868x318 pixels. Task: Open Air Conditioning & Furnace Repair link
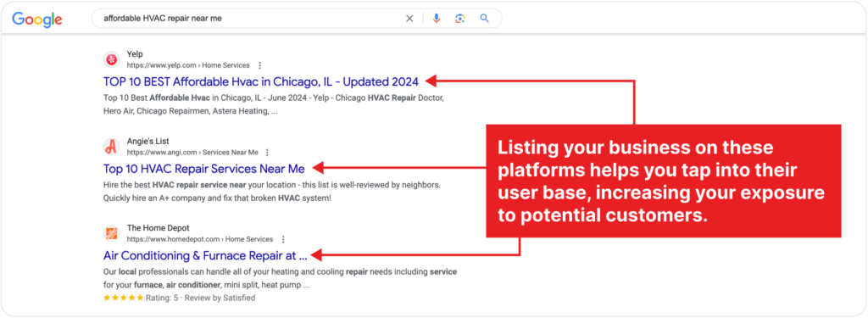205,255
